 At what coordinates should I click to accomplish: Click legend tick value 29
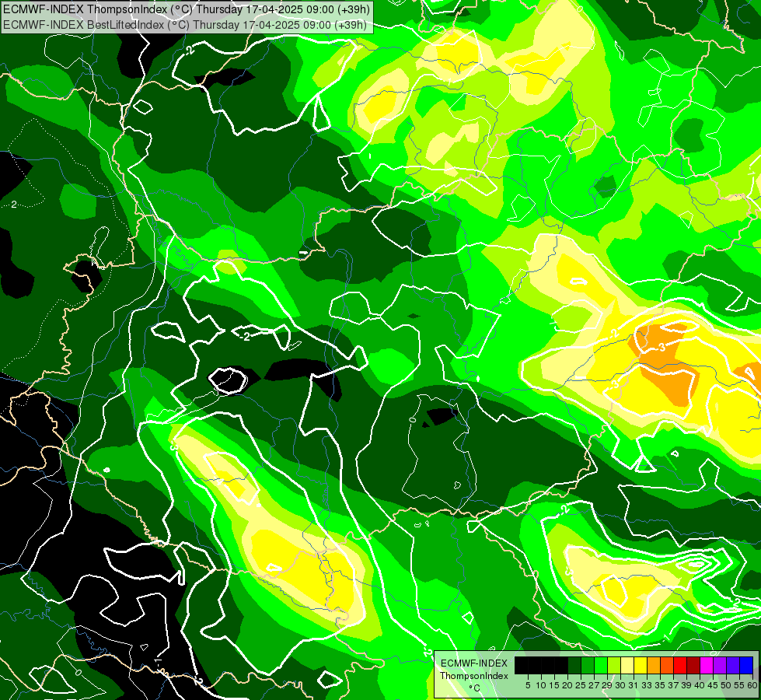click(608, 685)
